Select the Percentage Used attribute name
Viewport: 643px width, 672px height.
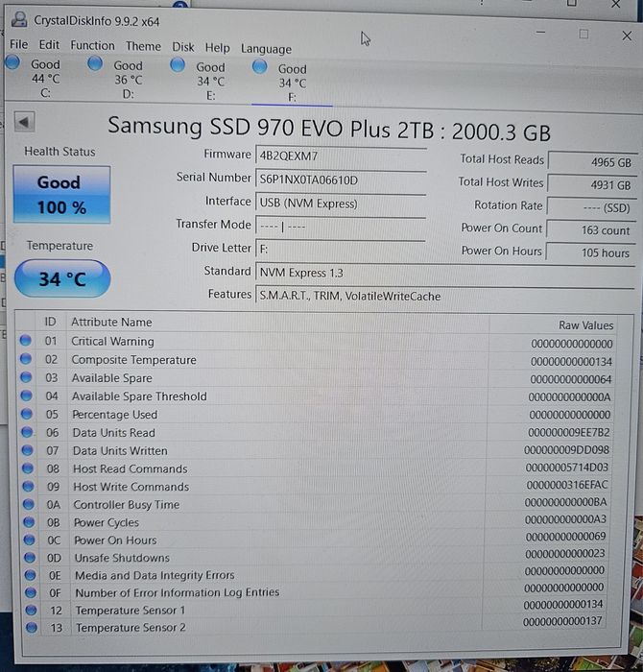point(115,415)
